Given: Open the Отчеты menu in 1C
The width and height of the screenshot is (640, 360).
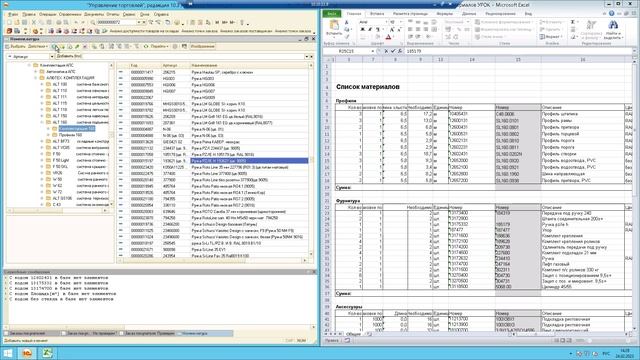Looking at the screenshot, I should tap(113, 14).
